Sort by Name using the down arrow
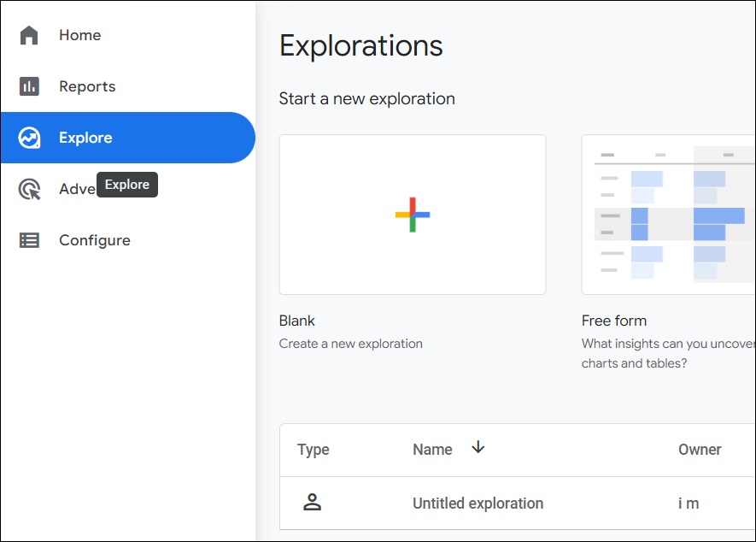The width and height of the screenshot is (756, 542). click(478, 447)
